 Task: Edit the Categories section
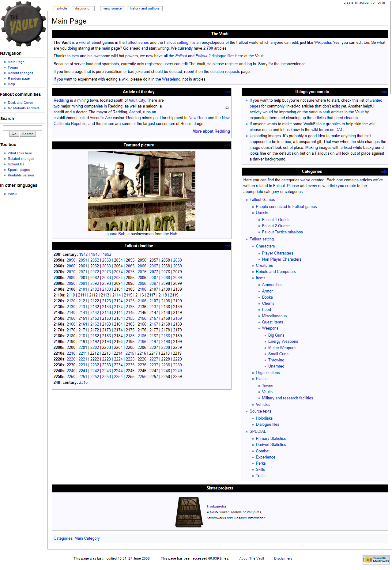(384, 172)
